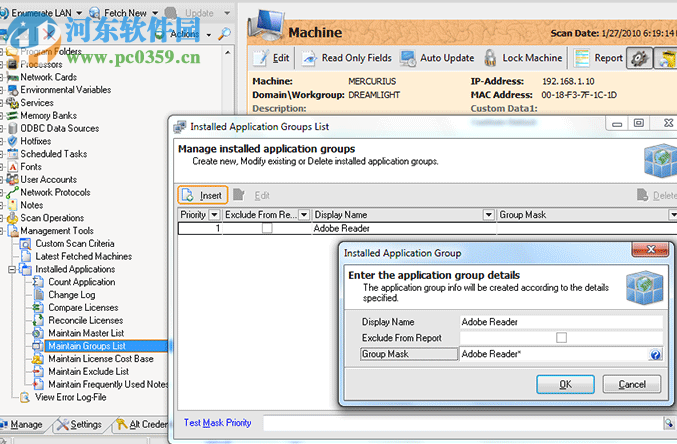This screenshot has width=677, height=444.
Task: Select ODBC Data Sources database icon
Action: coord(13,128)
